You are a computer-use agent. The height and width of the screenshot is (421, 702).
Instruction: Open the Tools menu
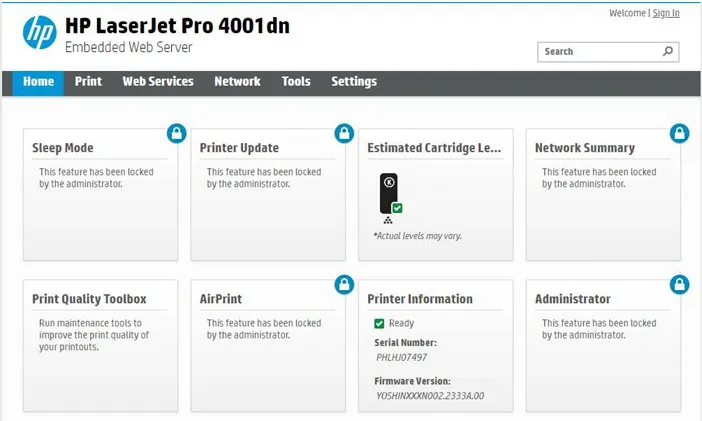(x=296, y=82)
